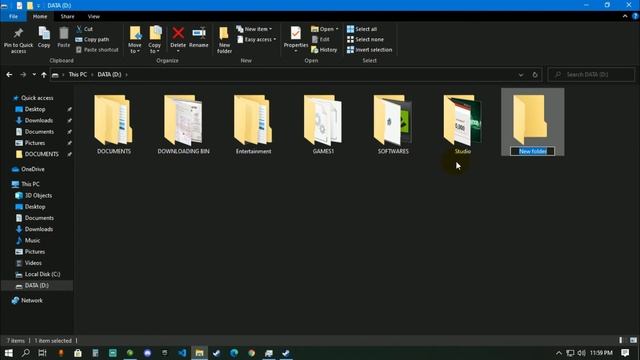Open the New item dropdown
The width and height of the screenshot is (640, 360).
[x=254, y=29]
